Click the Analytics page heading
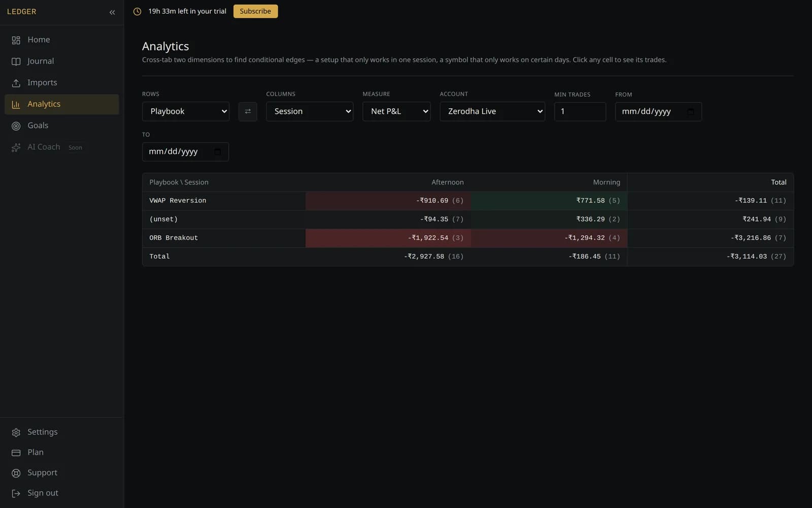This screenshot has height=508, width=812. click(165, 46)
